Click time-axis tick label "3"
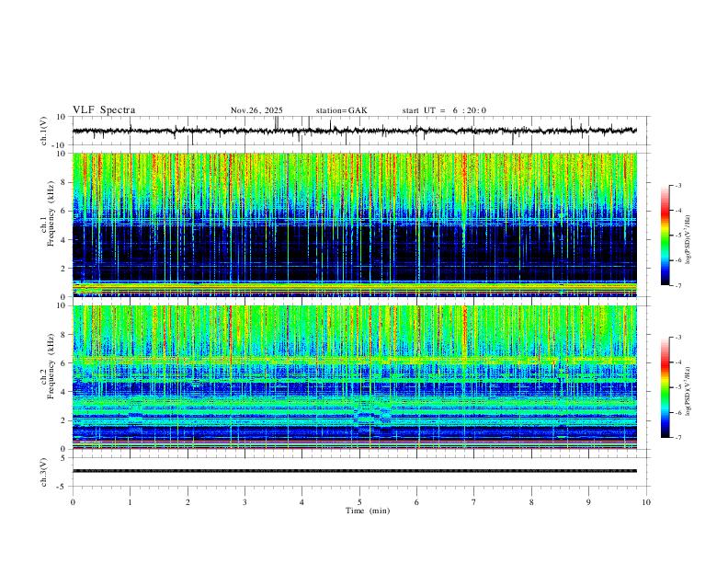This screenshot has height=563, width=728. coord(245,502)
